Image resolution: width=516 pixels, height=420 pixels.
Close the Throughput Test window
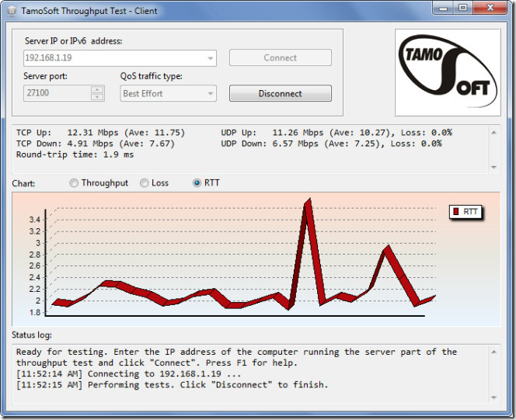pyautogui.click(x=490, y=8)
